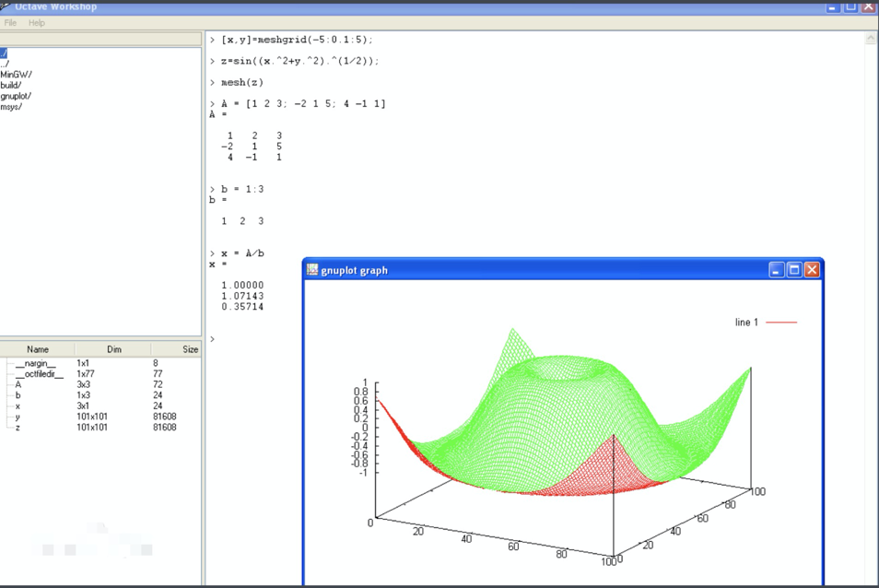
Task: Close the gnuplot graph window
Action: tap(812, 270)
